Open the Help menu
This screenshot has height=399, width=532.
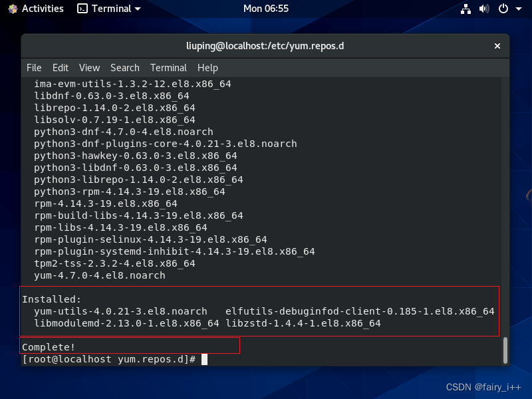coord(207,67)
